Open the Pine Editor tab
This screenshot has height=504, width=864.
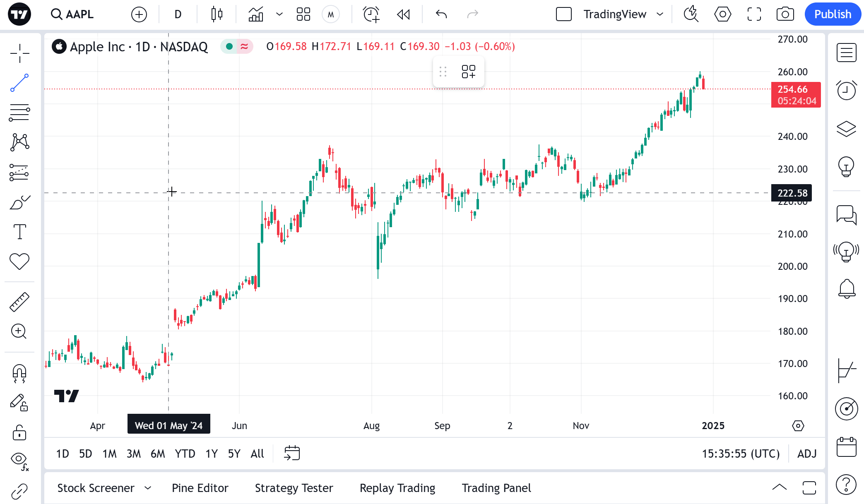click(200, 488)
